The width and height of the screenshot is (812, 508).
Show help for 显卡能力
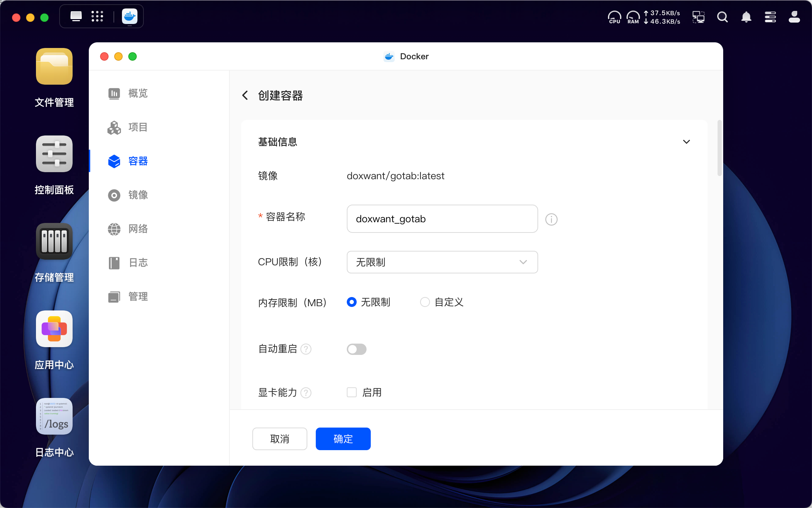[x=306, y=393]
